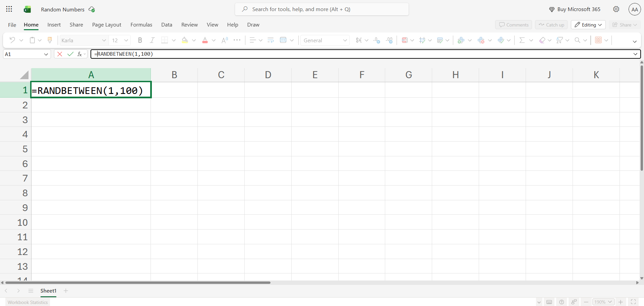The height and width of the screenshot is (306, 644).
Task: Select the Sheet1 tab
Action: click(48, 291)
